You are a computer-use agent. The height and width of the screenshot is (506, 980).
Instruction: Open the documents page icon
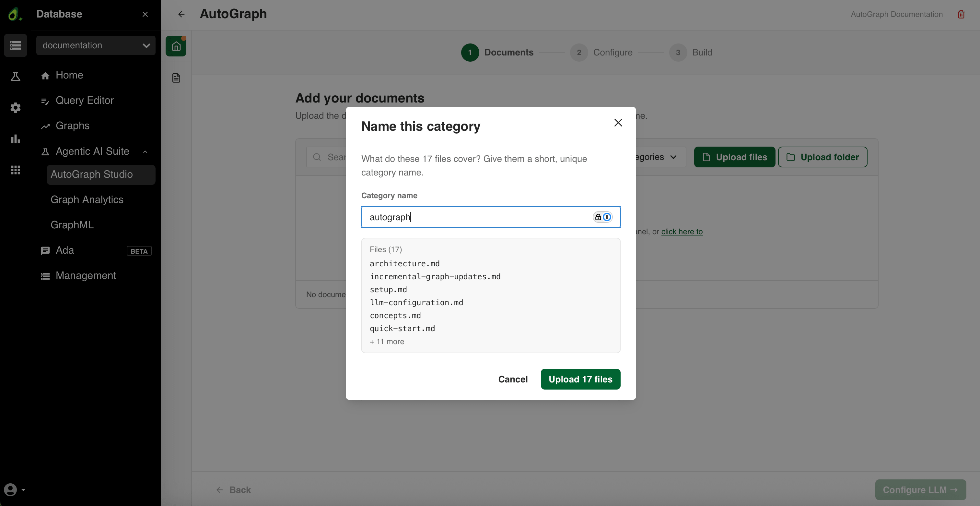pyautogui.click(x=176, y=78)
